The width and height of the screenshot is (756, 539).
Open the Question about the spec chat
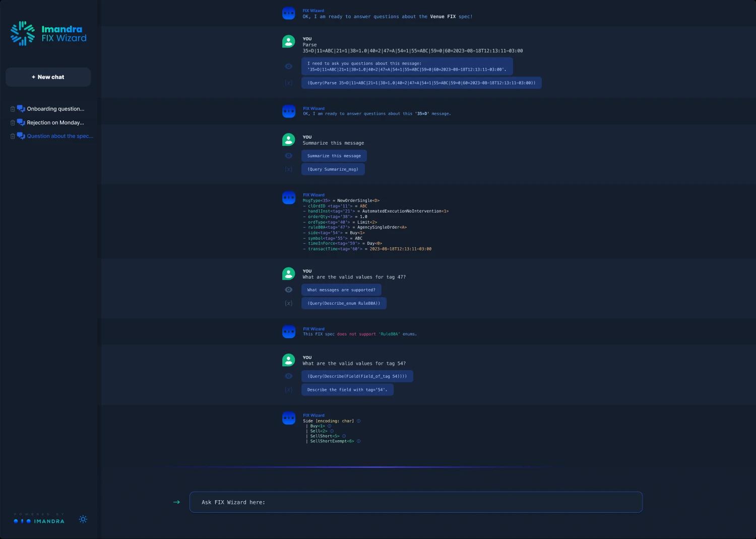click(x=60, y=136)
